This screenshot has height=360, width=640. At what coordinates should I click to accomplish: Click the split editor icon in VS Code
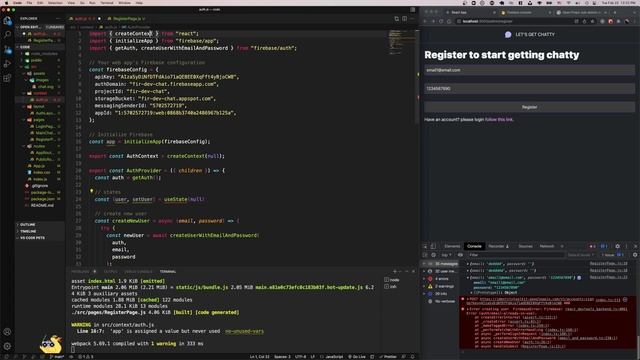click(404, 18)
